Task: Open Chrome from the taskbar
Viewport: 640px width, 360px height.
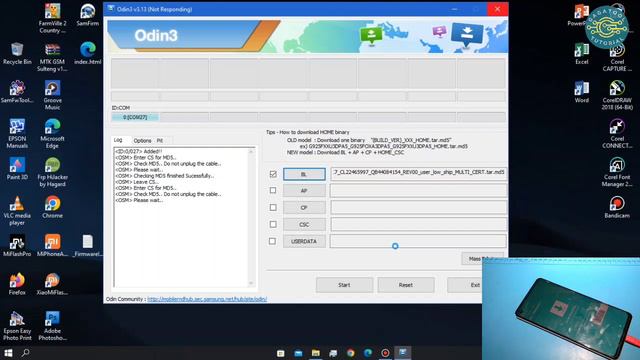Action: (x=351, y=353)
